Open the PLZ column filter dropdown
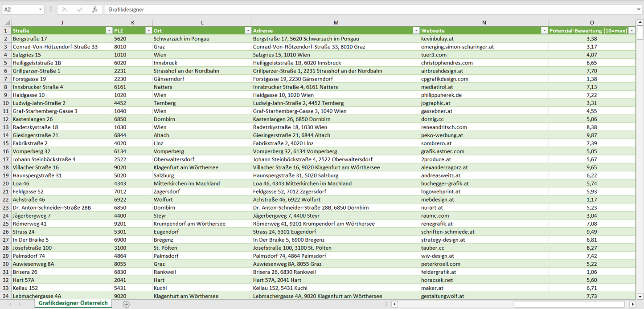This screenshot has height=309, width=644. (x=148, y=31)
